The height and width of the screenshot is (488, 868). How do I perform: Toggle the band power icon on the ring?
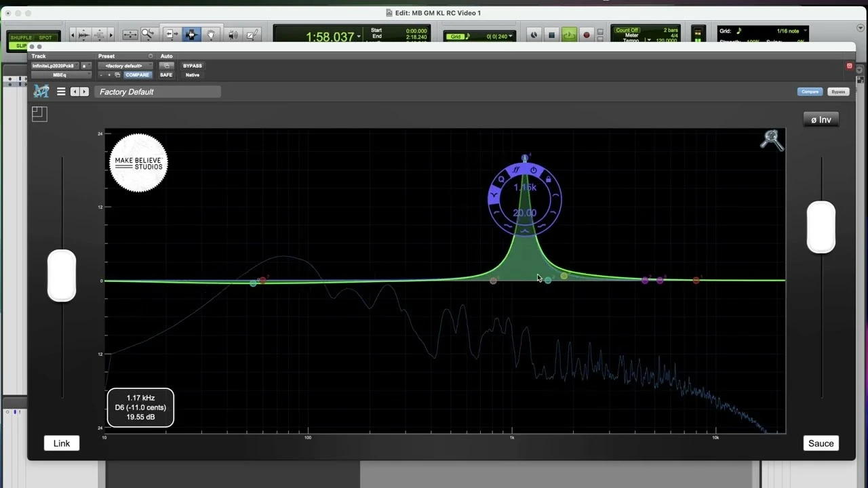[534, 170]
